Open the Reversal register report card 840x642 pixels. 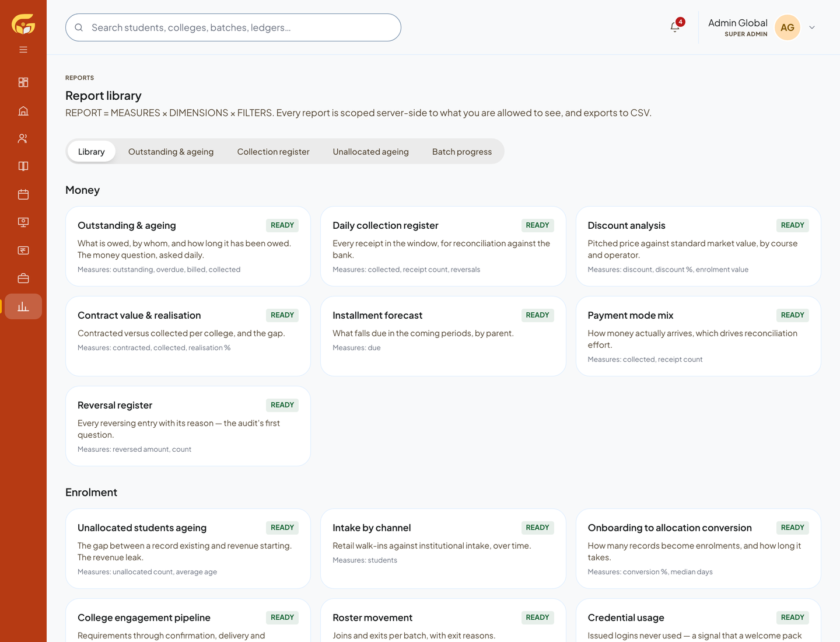[188, 426]
